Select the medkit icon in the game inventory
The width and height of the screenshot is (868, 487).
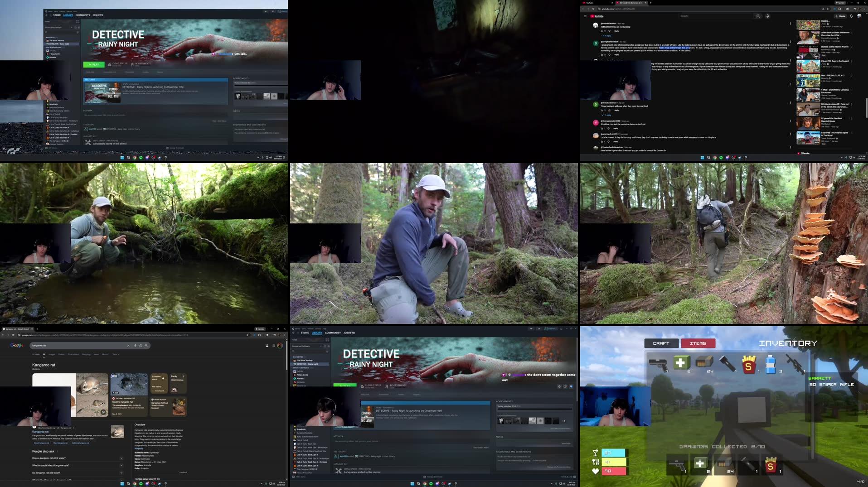pos(682,362)
